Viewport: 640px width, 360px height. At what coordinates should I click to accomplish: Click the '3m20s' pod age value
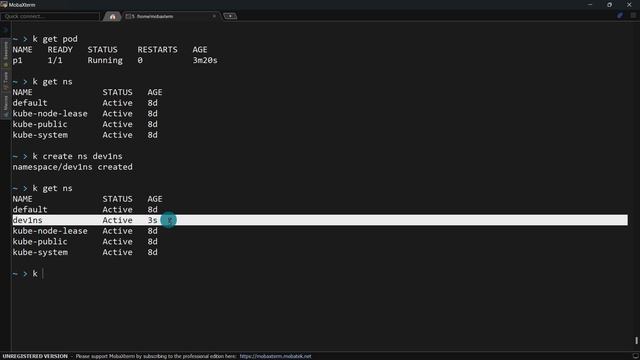pos(205,60)
